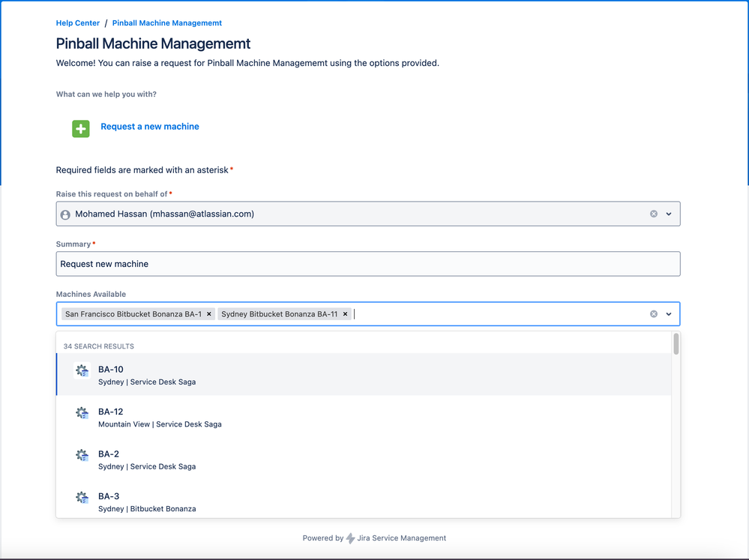Clear the Raise this request on behalf of field

point(654,214)
